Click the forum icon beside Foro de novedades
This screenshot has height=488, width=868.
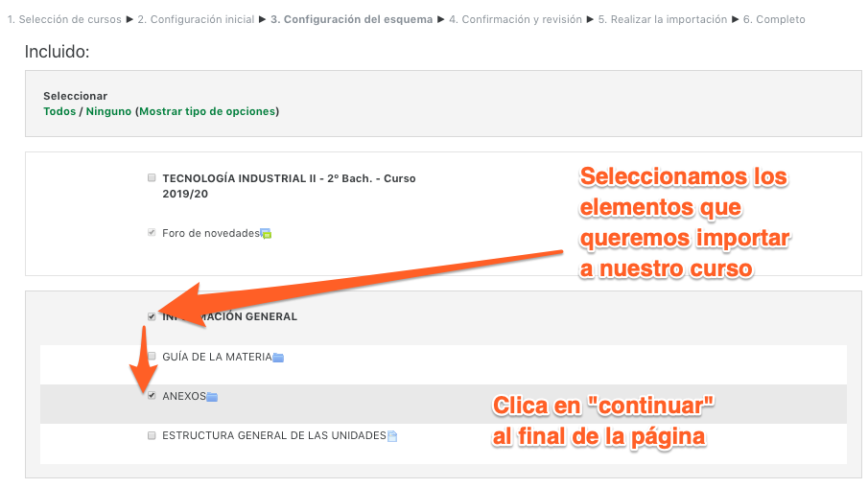(x=267, y=233)
